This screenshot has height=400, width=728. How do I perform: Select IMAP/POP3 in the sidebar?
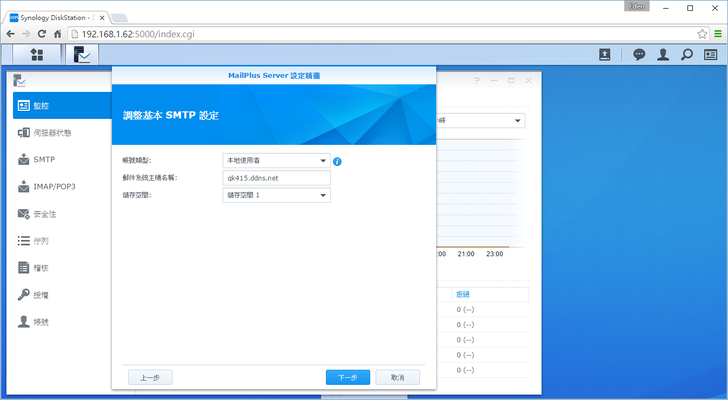[x=54, y=186]
